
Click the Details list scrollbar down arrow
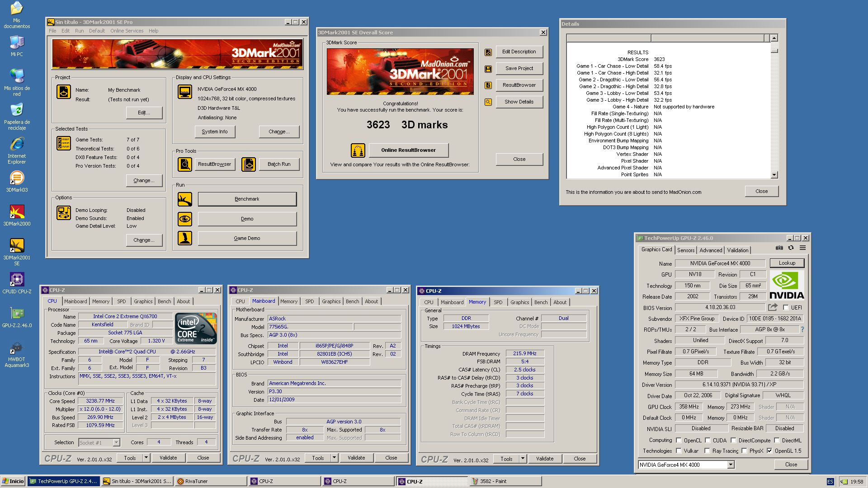[774, 175]
